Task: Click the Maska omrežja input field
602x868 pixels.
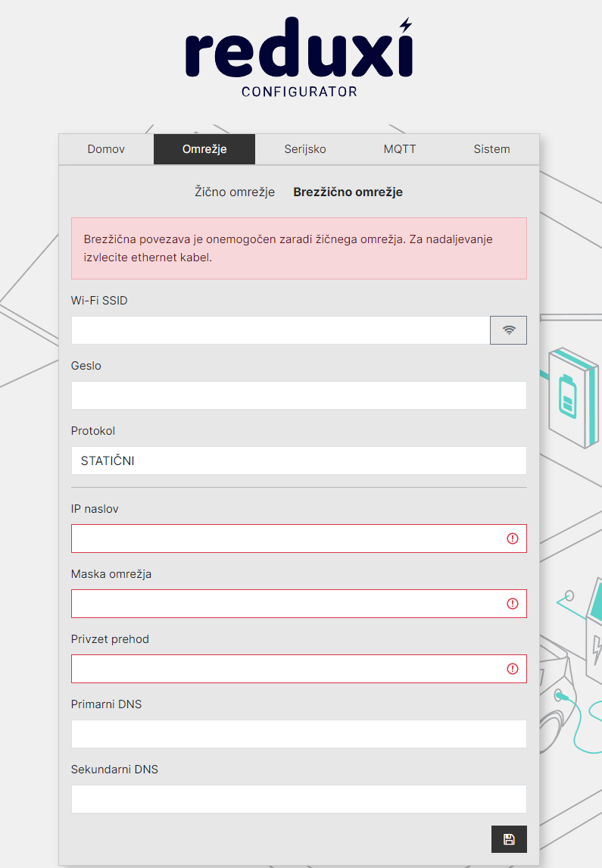Action: click(299, 604)
